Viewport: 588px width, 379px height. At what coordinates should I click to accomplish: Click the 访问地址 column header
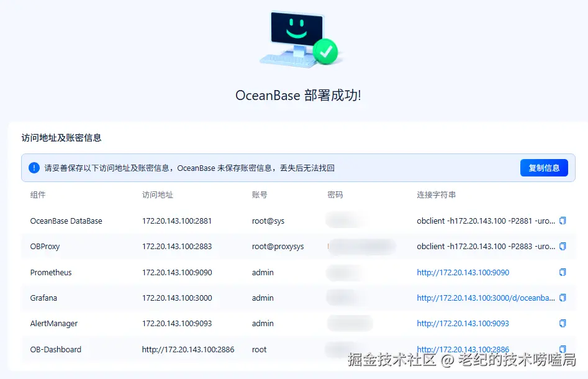point(158,194)
